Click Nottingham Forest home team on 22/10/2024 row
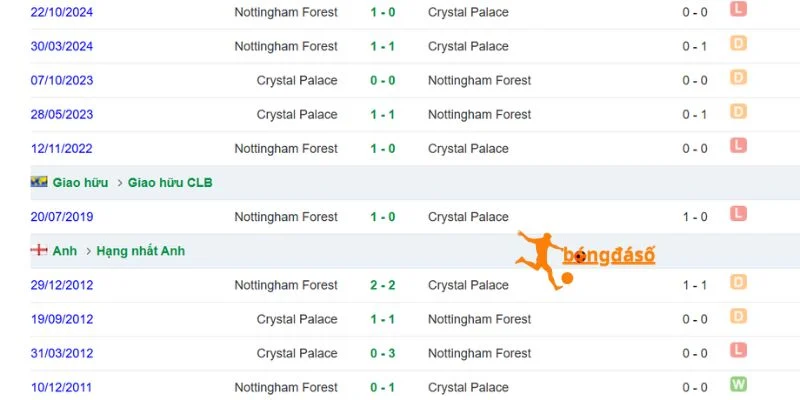The height and width of the screenshot is (400, 800). (x=286, y=12)
